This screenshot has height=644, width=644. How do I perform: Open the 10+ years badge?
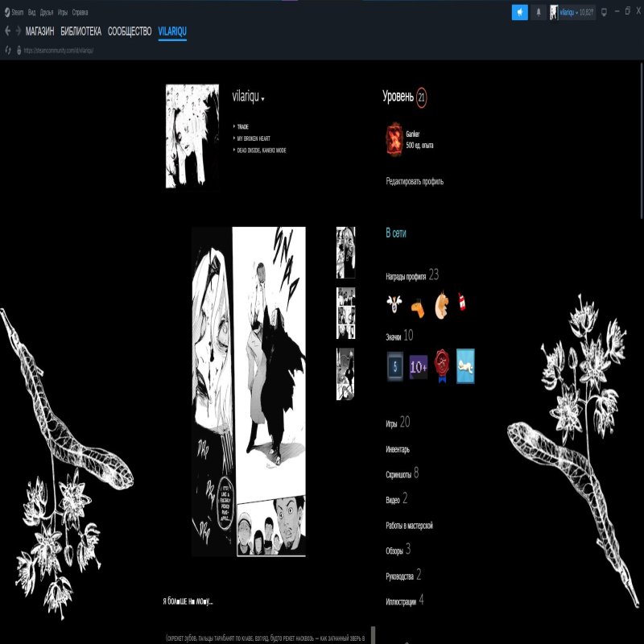pos(419,366)
